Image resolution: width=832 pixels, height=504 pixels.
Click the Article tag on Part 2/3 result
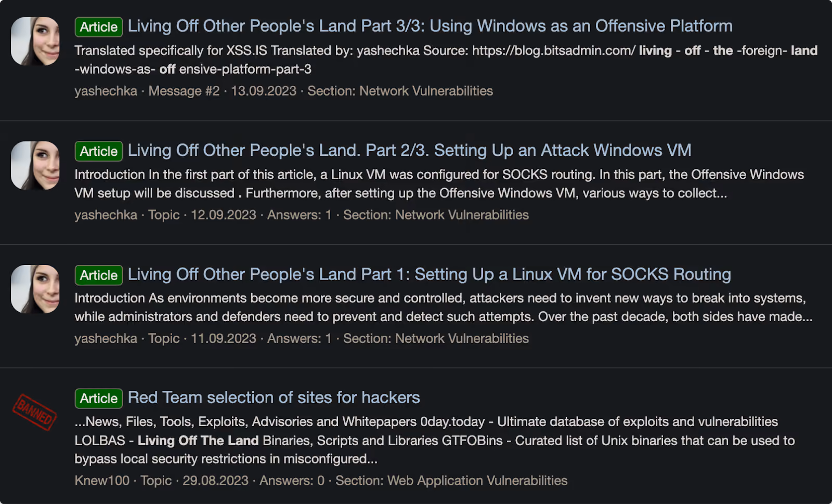pos(99,151)
